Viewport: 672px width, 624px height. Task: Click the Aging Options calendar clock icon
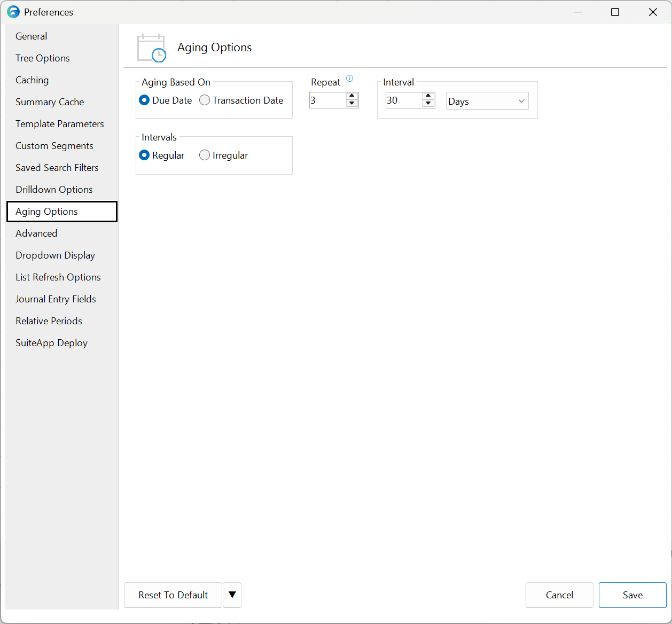[152, 48]
